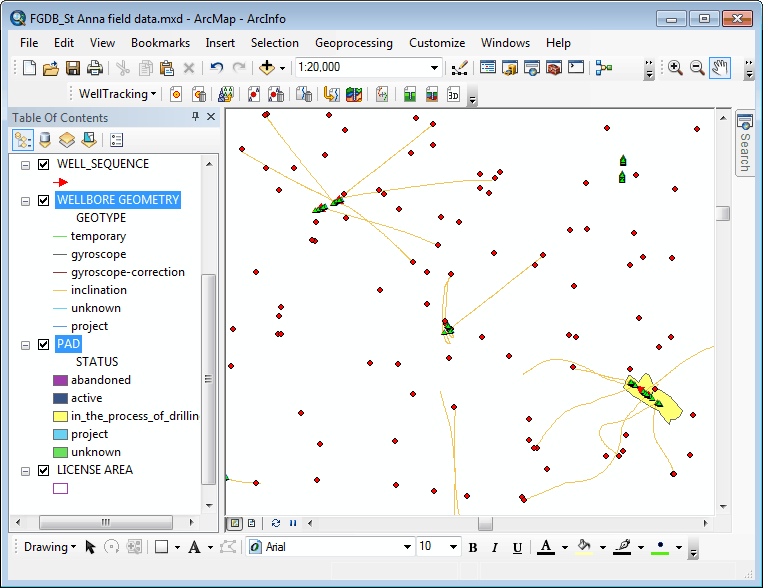Switch TOC to List By Selection
The height and width of the screenshot is (588, 763).
tap(89, 140)
